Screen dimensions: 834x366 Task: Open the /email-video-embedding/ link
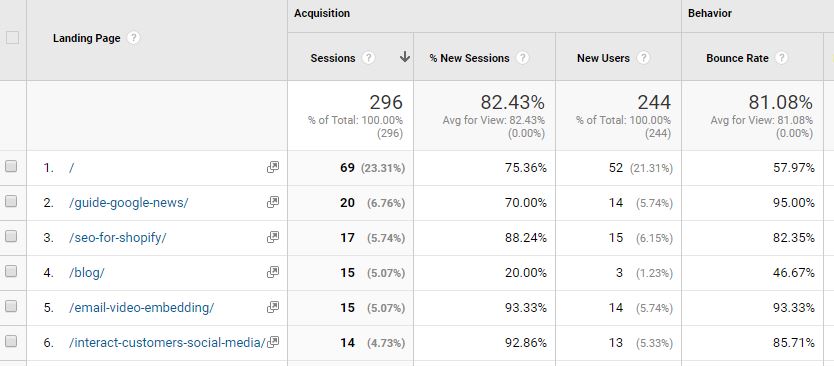pyautogui.click(x=141, y=308)
